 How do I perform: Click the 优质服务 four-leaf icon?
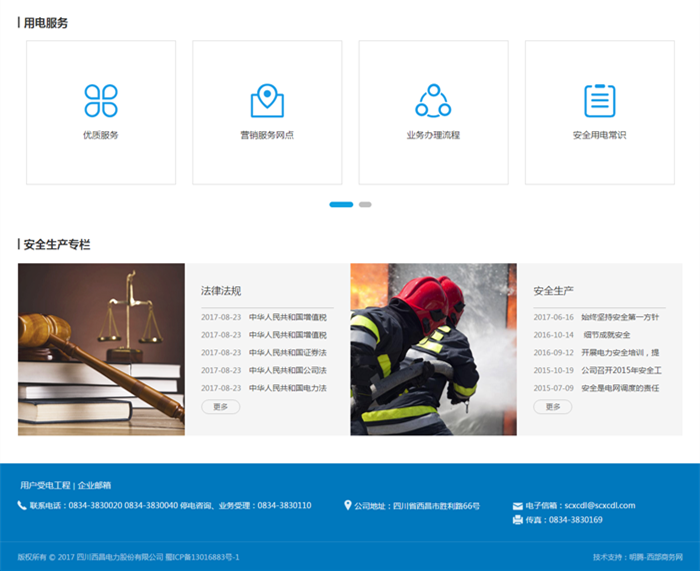(101, 101)
